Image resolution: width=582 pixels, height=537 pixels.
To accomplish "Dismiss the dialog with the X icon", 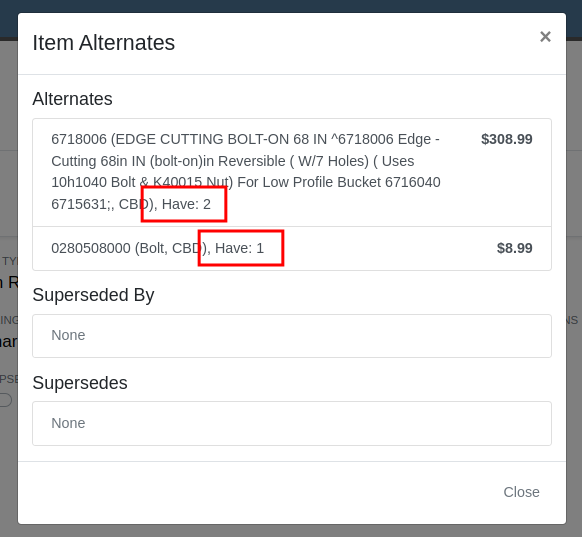I will point(545,36).
